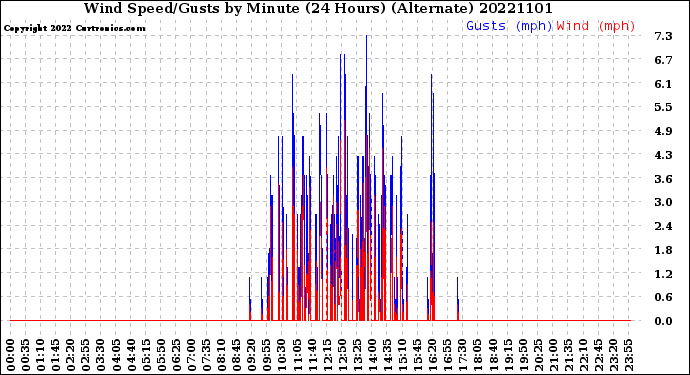Click the 07:35 time label
The height and width of the screenshot is (375, 690).
(x=206, y=355)
